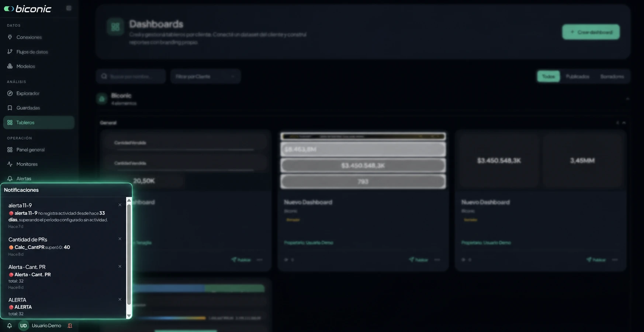Collapse the Biconic client group chevron
This screenshot has width=644, height=332.
pos(627,99)
